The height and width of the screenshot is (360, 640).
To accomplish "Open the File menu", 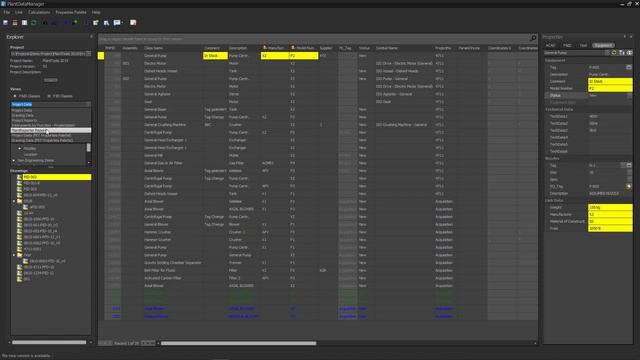I will [7, 12].
